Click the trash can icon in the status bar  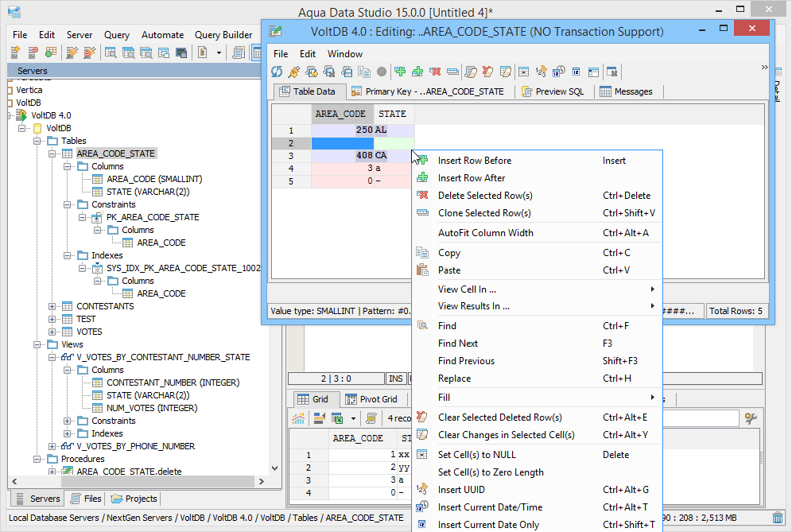(778, 518)
